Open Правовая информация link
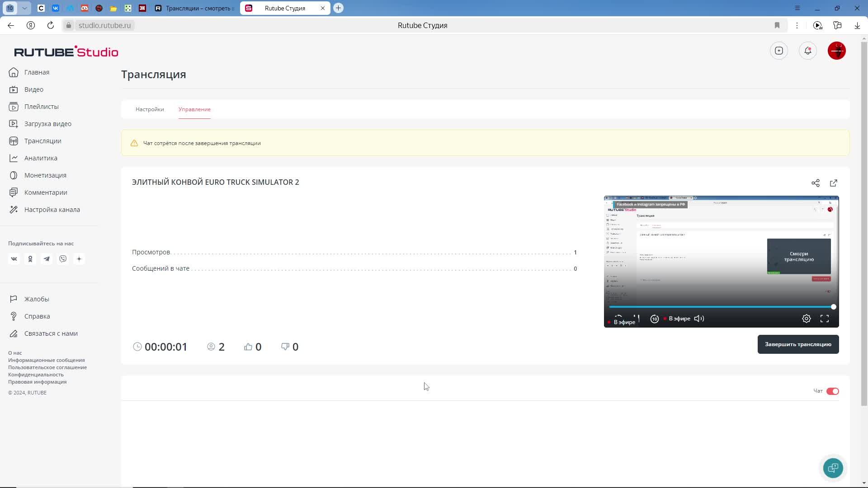 click(x=37, y=382)
